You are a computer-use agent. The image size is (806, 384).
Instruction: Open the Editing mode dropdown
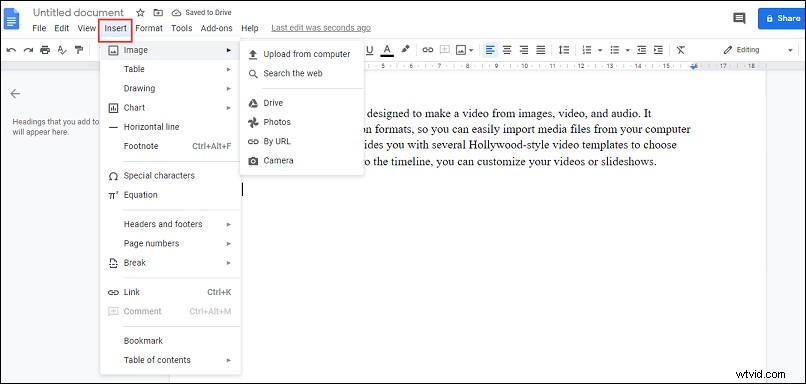click(758, 50)
